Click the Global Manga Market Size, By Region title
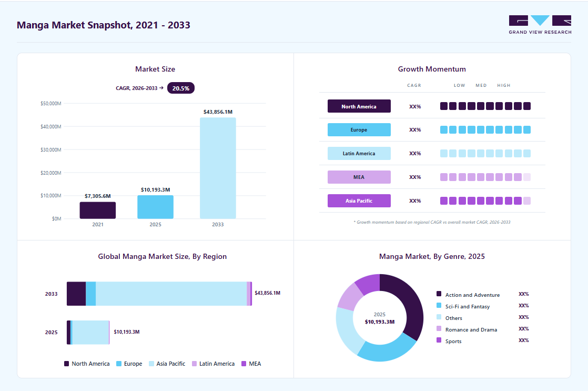Viewport: 588px width, 391px height. click(163, 256)
